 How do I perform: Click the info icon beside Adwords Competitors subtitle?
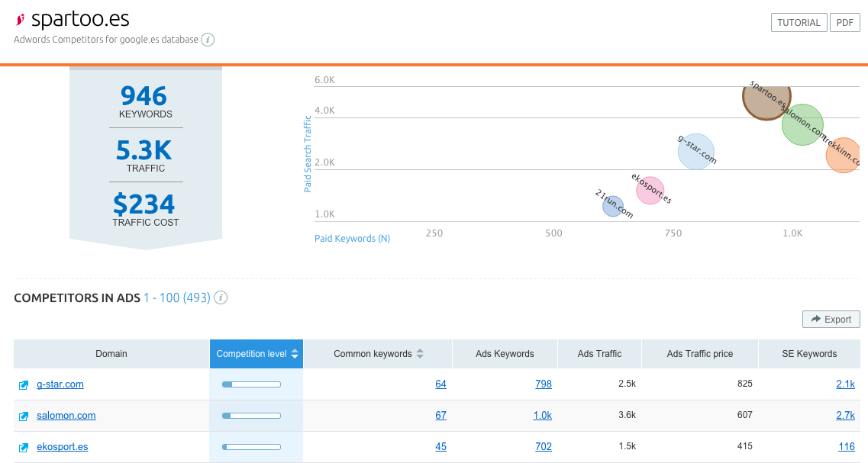coord(208,40)
